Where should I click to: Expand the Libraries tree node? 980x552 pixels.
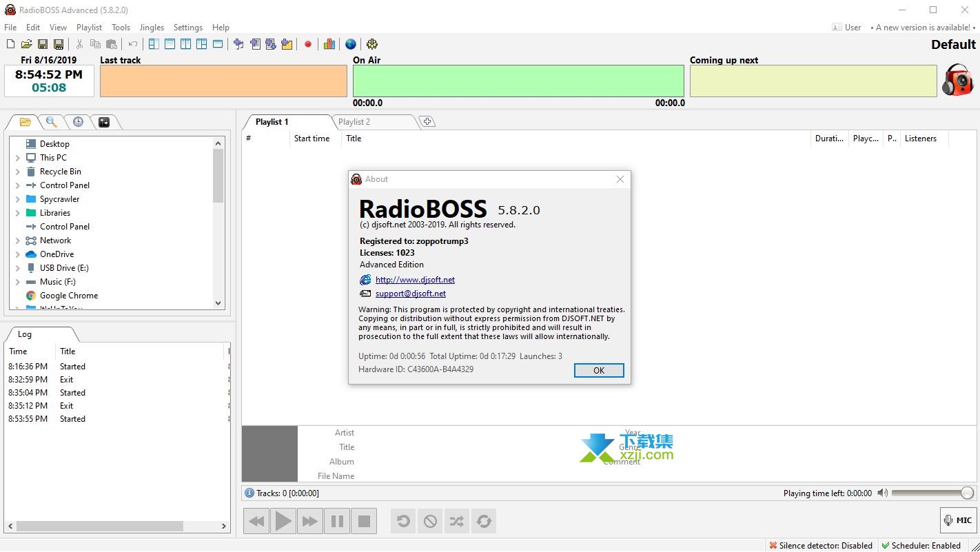17,213
